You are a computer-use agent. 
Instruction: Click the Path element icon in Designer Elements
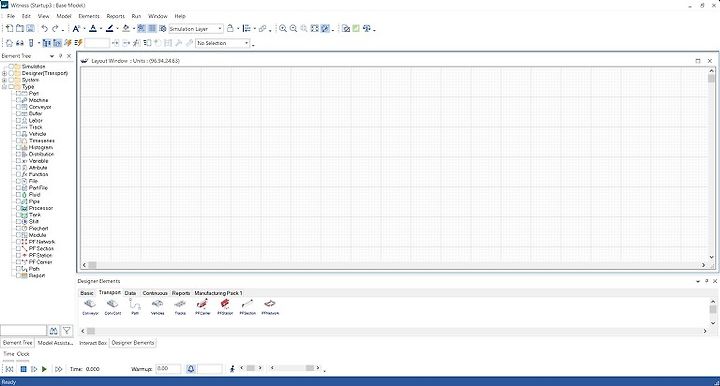(x=135, y=304)
